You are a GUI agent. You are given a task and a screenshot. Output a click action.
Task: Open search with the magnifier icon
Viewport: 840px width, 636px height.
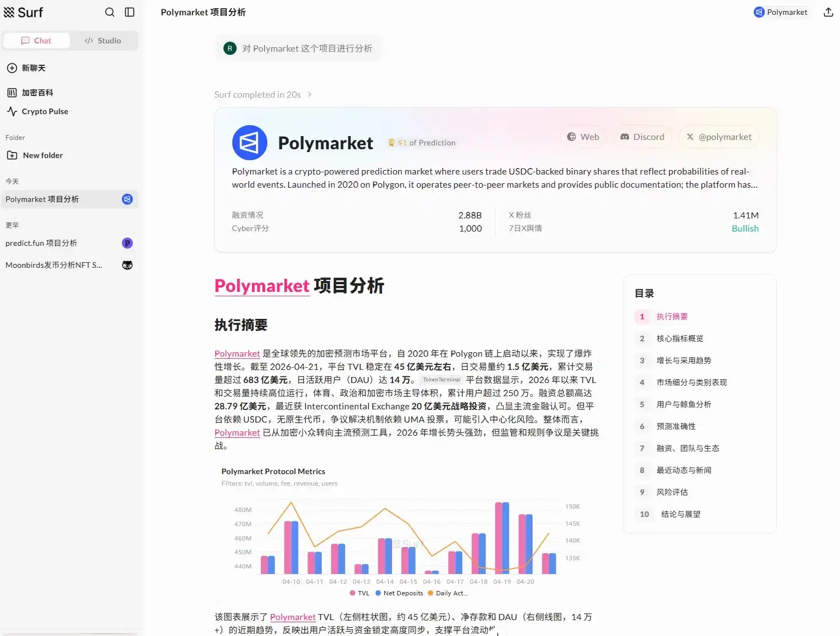[x=110, y=12]
